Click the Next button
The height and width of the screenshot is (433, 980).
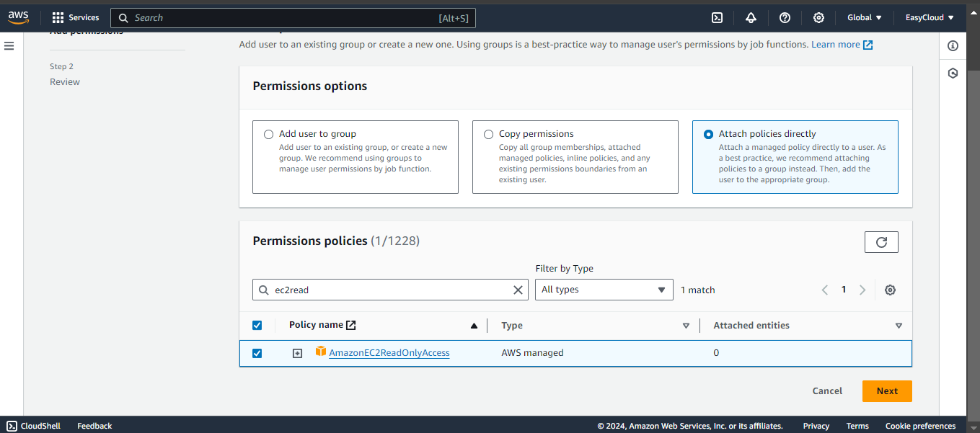pyautogui.click(x=887, y=391)
